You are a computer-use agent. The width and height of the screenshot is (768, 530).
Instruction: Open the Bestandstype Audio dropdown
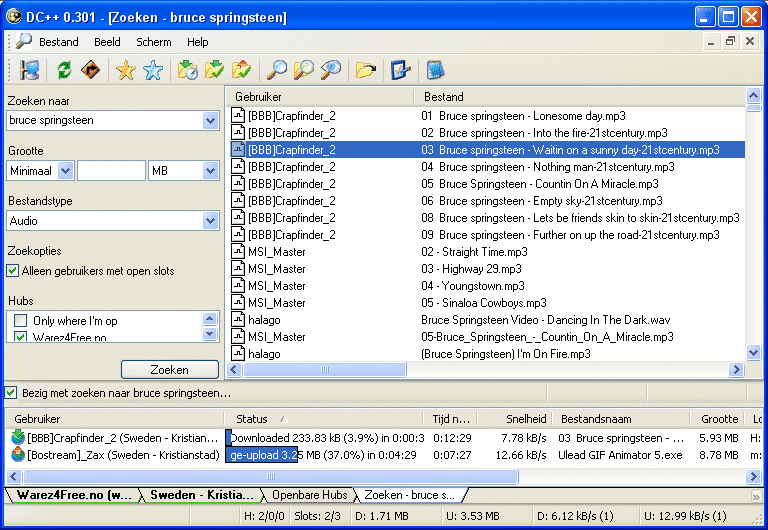point(211,220)
